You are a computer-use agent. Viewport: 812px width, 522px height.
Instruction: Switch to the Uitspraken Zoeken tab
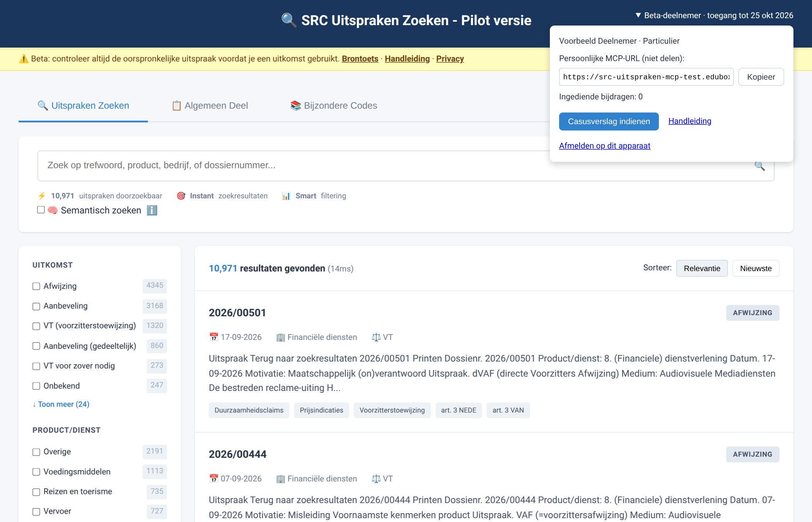tap(83, 106)
